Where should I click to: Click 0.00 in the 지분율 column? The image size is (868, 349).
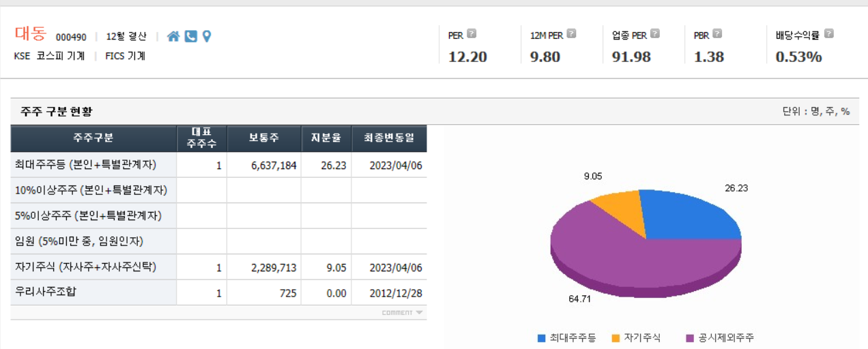336,294
